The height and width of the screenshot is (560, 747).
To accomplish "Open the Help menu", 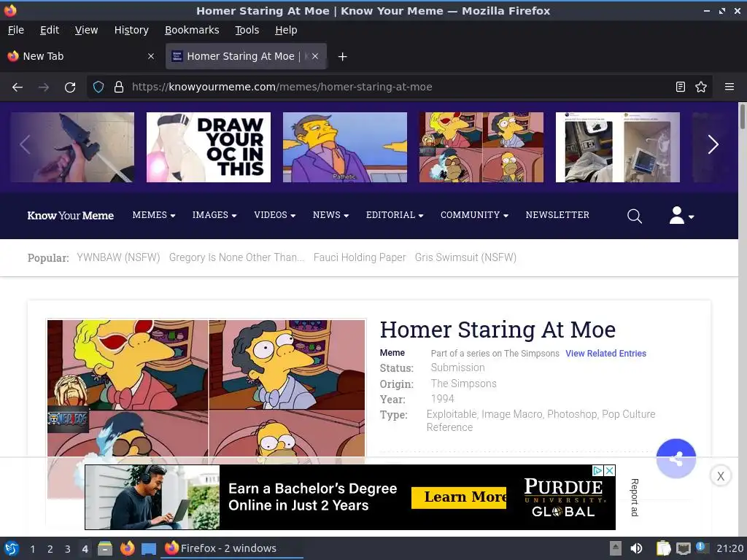I will (x=286, y=30).
